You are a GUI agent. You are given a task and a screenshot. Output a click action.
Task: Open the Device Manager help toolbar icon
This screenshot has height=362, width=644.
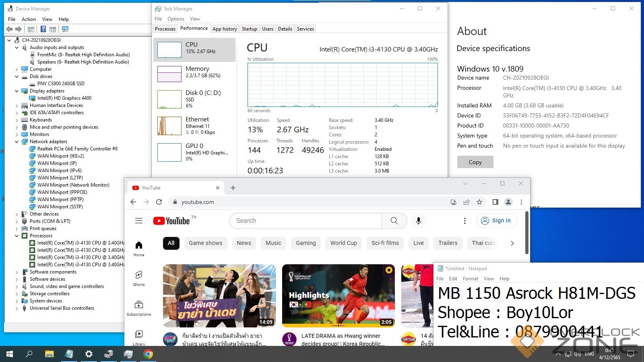point(43,29)
